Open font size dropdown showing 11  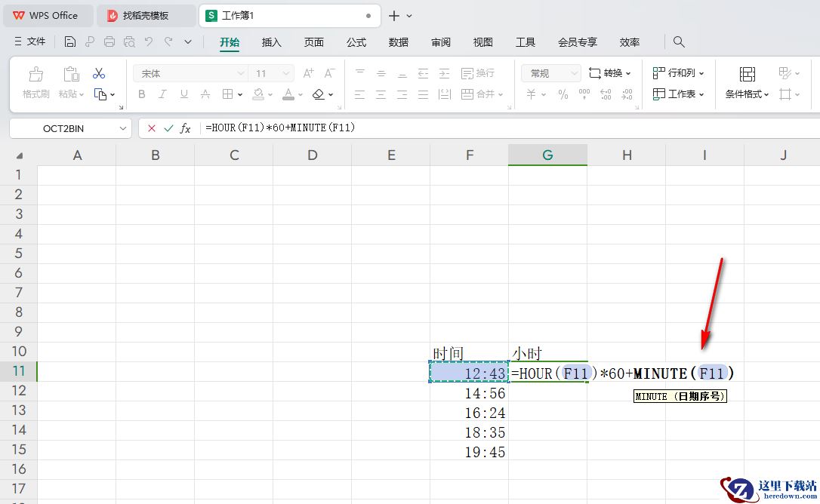point(285,73)
